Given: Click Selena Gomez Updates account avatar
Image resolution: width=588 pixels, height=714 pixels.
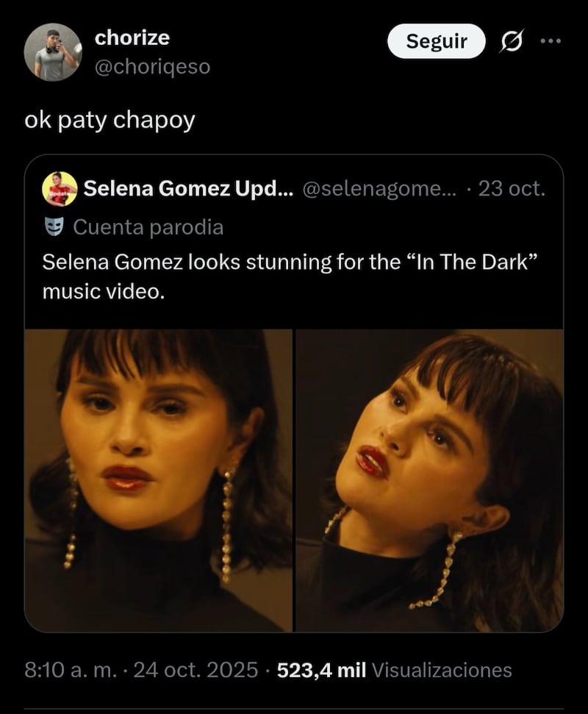Looking at the screenshot, I should point(60,189).
